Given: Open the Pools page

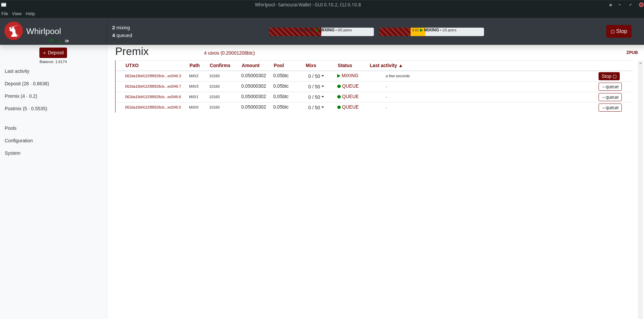Looking at the screenshot, I should tap(10, 128).
